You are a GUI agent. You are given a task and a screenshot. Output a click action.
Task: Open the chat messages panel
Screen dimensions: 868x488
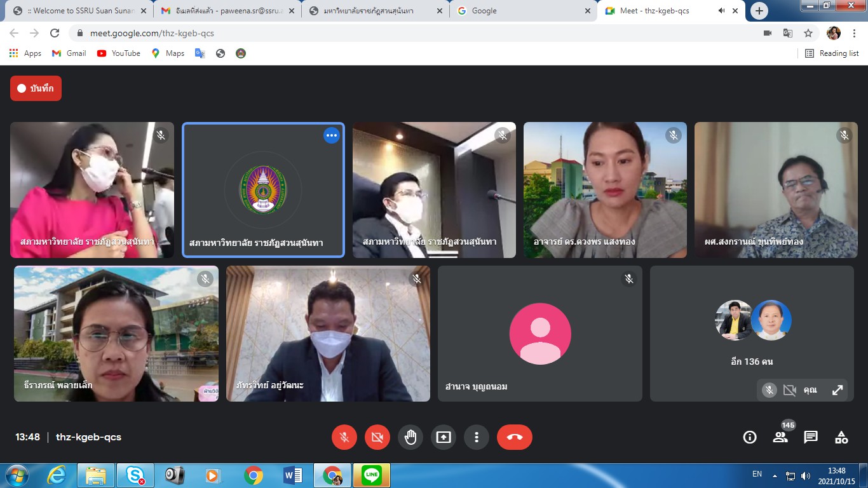811,437
